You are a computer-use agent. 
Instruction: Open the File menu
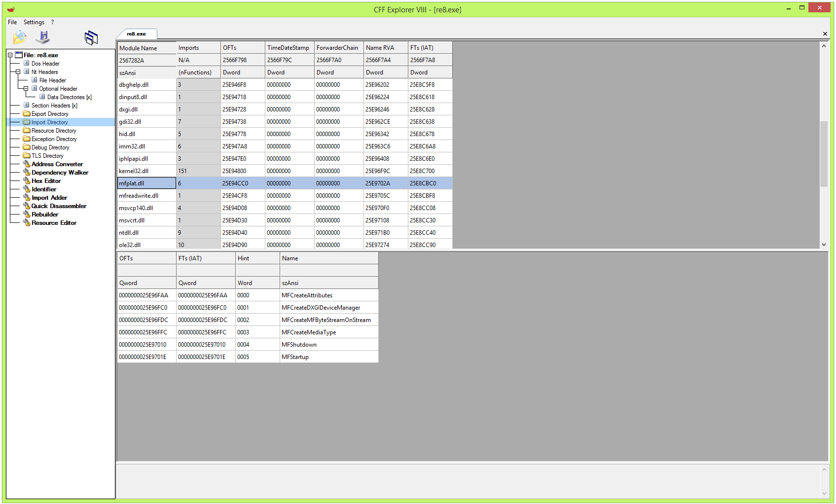click(x=12, y=22)
